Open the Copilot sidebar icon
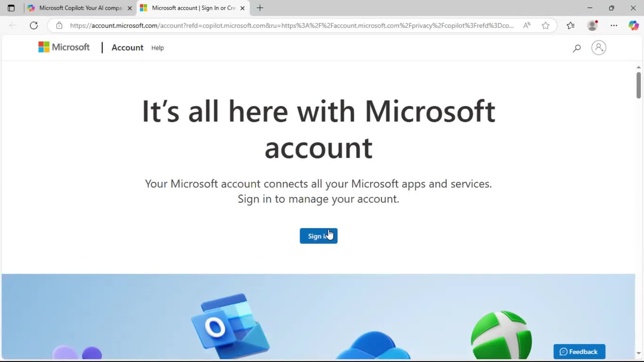644x362 pixels. pos(634,25)
